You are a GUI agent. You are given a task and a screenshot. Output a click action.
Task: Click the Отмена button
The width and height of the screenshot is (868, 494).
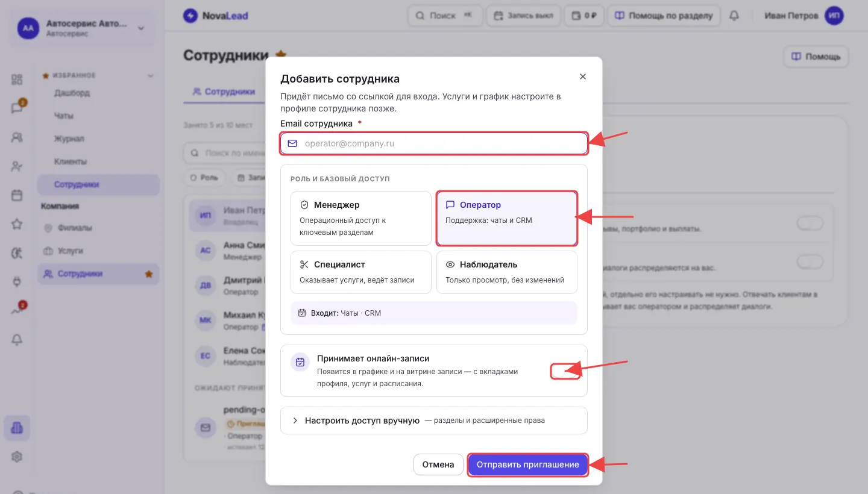point(438,464)
